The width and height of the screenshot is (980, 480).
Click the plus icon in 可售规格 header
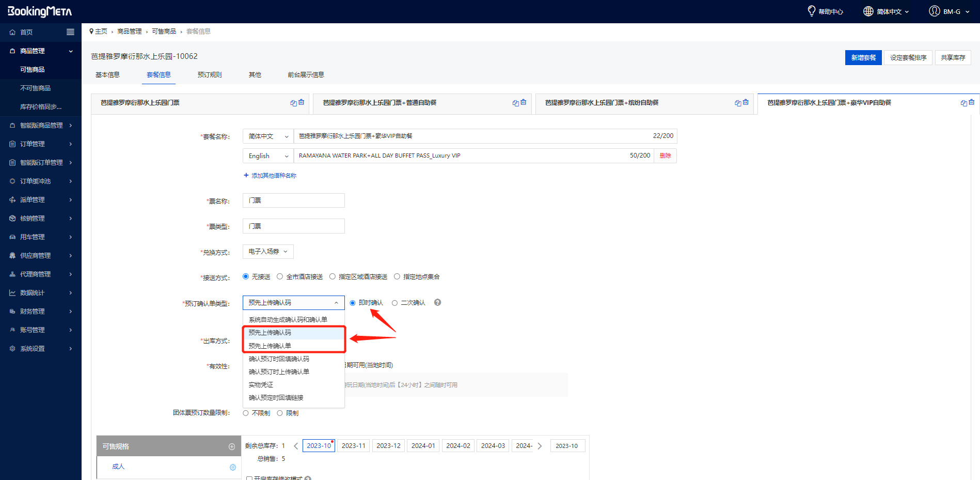click(x=232, y=446)
